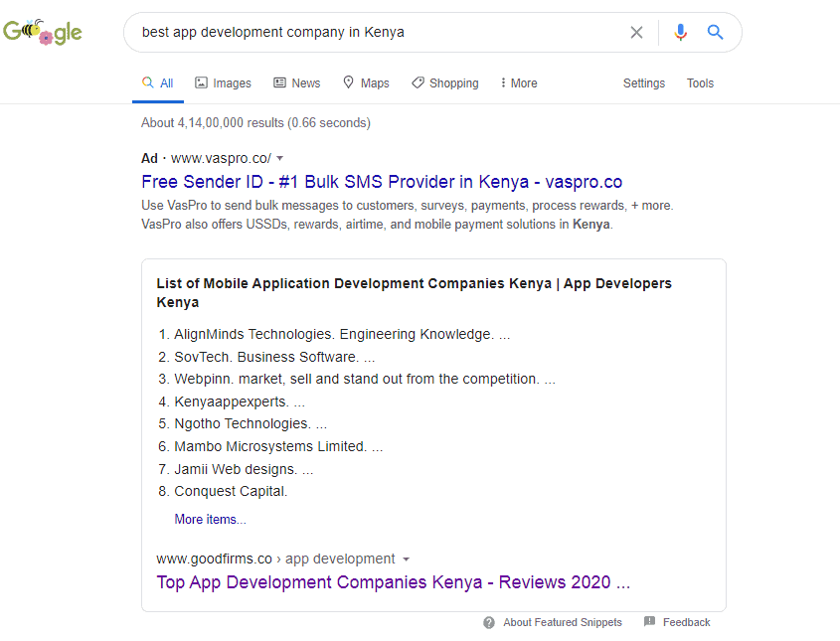Clear the search query with the X icon
Viewport: 840px width, 641px height.
[x=636, y=33]
